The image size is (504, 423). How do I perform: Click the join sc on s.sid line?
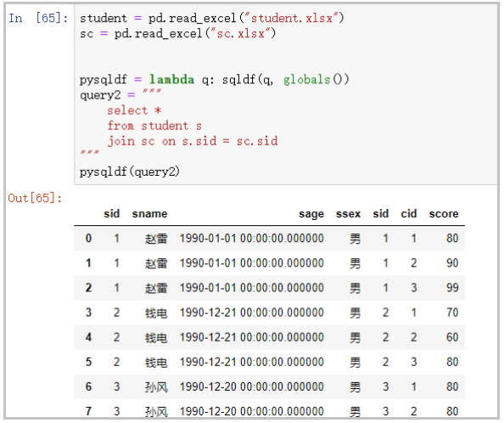point(193,141)
